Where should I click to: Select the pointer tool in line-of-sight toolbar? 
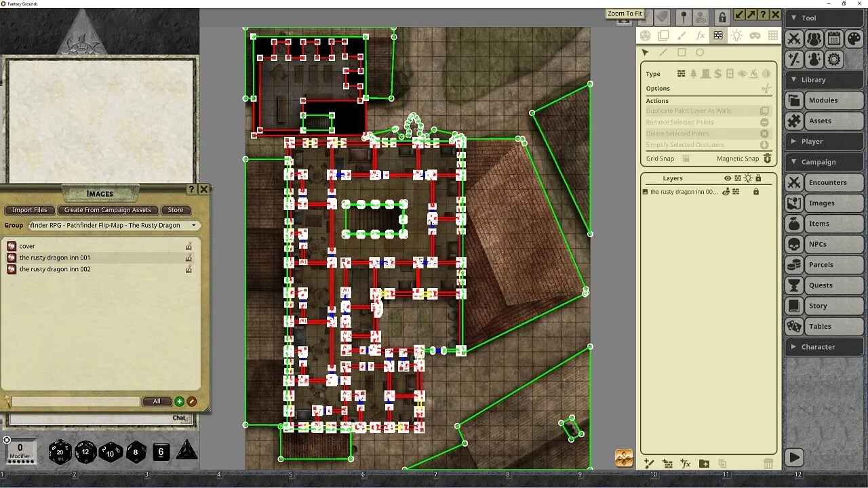pos(645,52)
